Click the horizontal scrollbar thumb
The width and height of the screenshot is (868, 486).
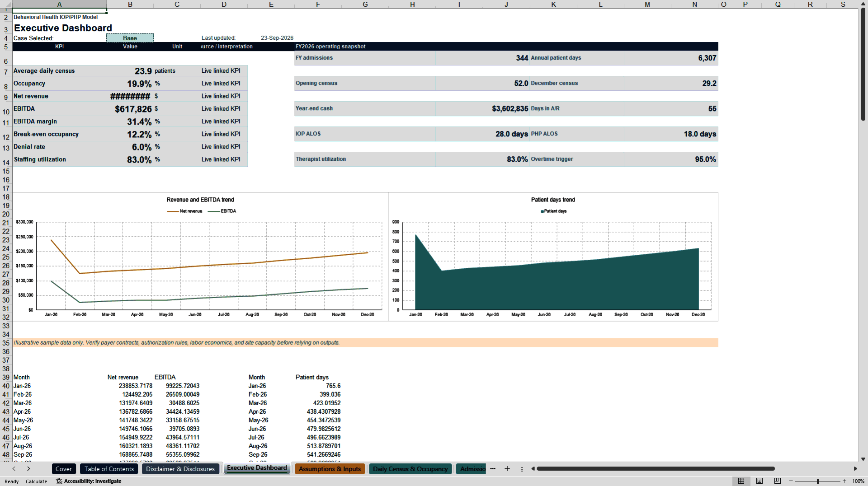tap(656, 469)
